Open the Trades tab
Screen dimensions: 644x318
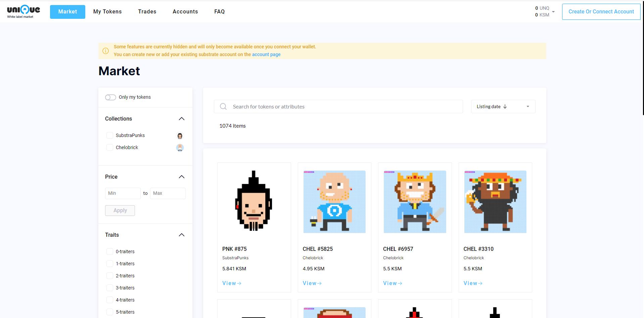point(147,12)
